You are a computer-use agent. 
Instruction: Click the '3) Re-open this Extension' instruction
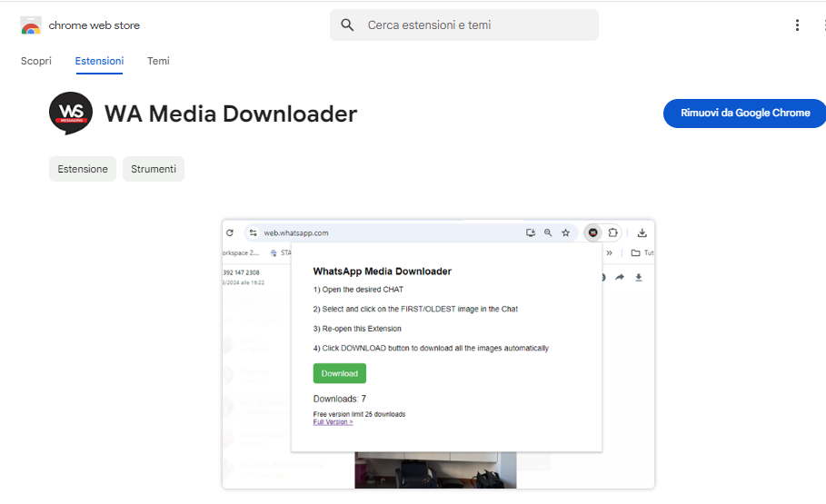click(x=357, y=329)
